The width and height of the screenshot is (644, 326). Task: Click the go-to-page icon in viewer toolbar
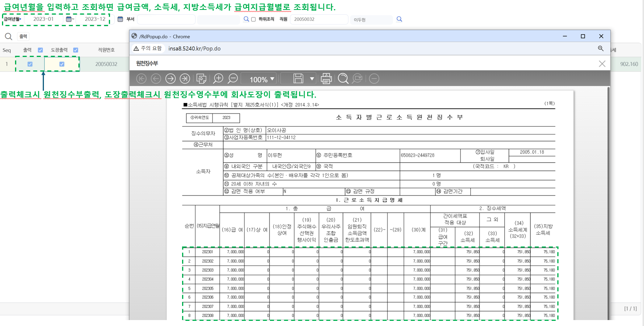(201, 79)
